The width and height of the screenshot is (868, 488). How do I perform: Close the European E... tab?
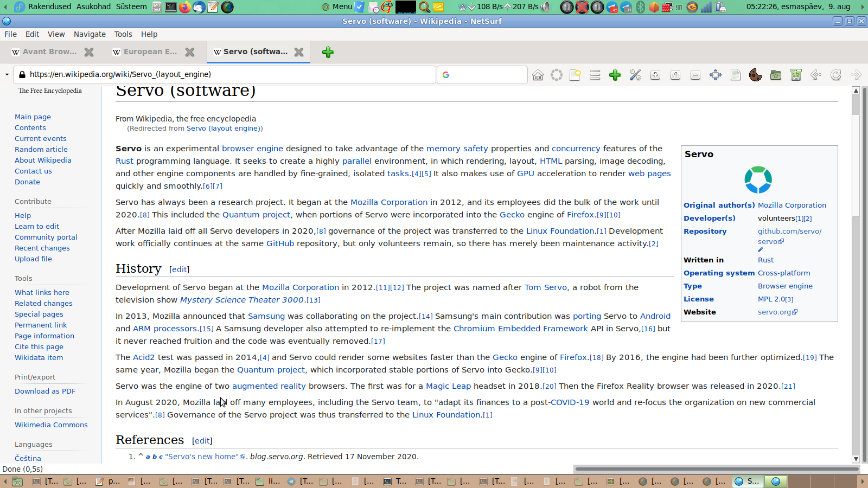[x=190, y=52]
